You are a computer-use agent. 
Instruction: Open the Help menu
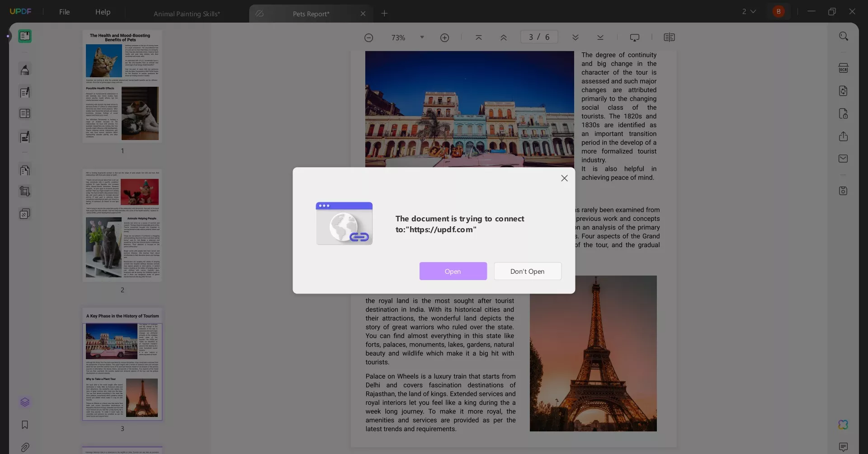pyautogui.click(x=103, y=12)
